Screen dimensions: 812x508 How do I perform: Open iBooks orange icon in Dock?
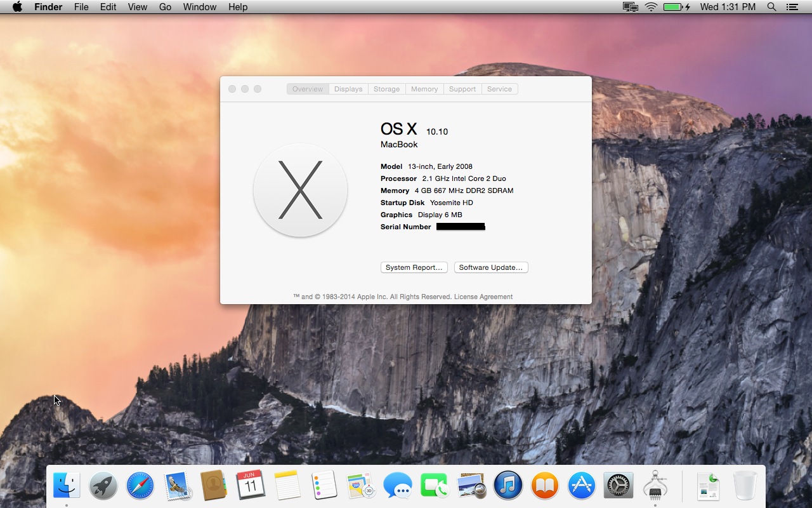tap(545, 486)
